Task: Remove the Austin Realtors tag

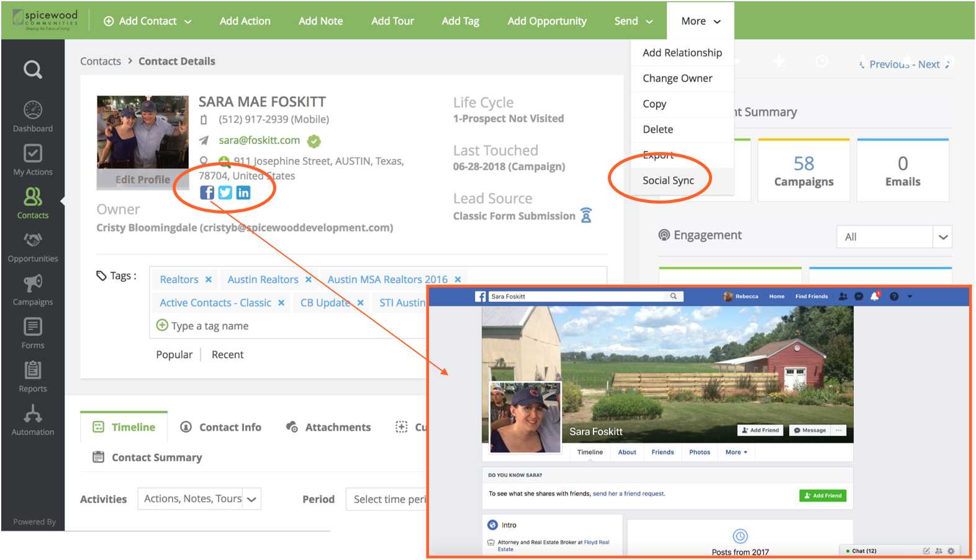Action: [x=309, y=279]
